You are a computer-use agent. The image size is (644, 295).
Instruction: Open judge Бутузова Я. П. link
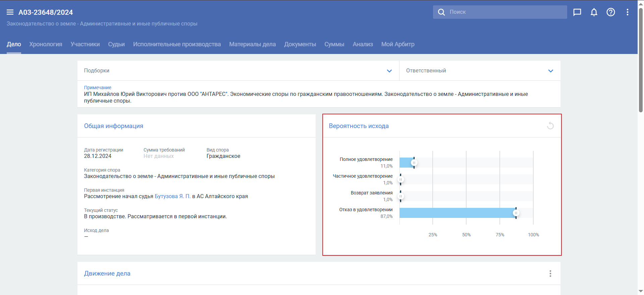pos(172,196)
